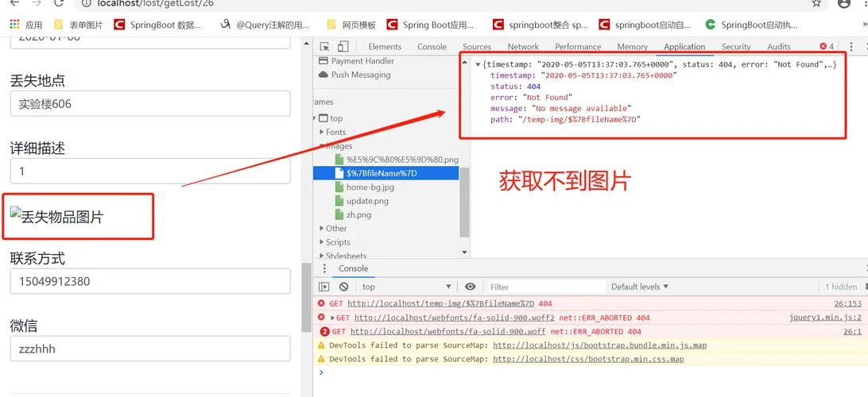Viewport: 868px width, 397px height.
Task: Click the show console sidebar icon
Action: pos(324,287)
